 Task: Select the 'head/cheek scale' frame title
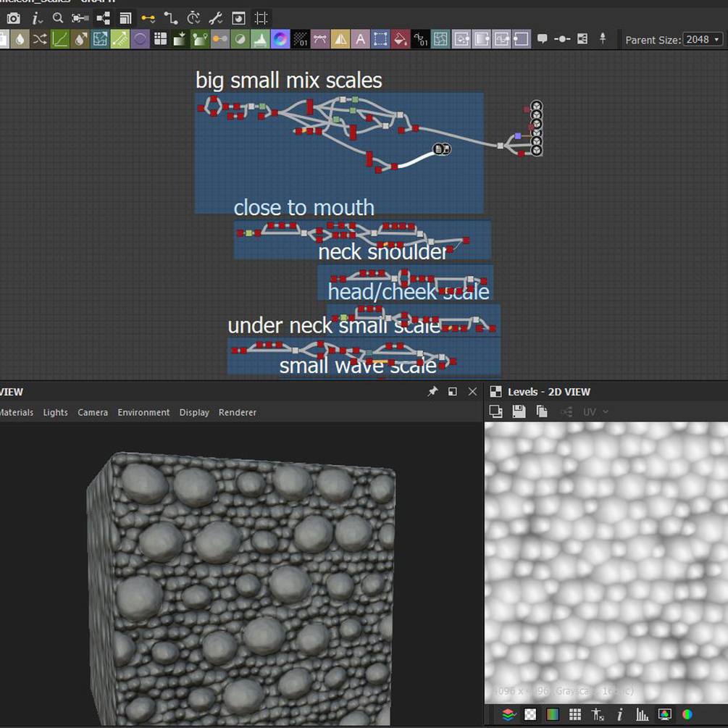click(409, 292)
